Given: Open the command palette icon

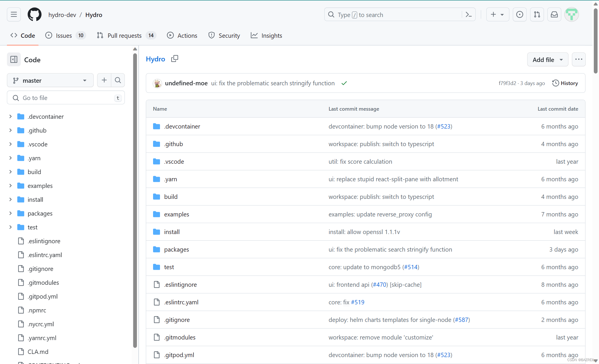Looking at the screenshot, I should [468, 14].
